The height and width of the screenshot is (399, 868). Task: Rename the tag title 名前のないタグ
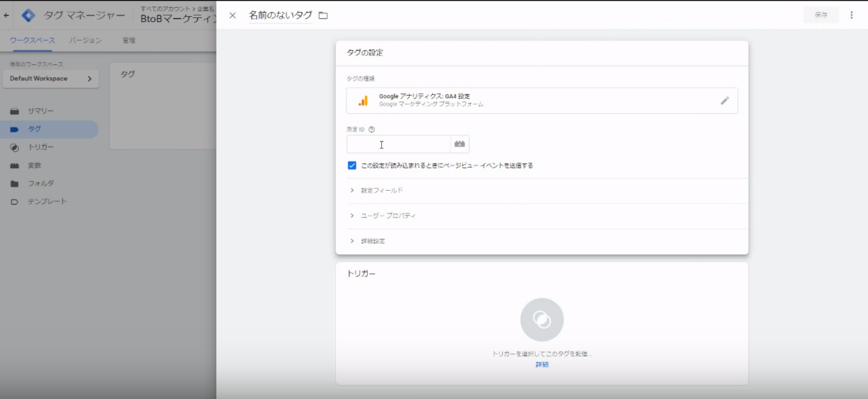click(x=281, y=15)
